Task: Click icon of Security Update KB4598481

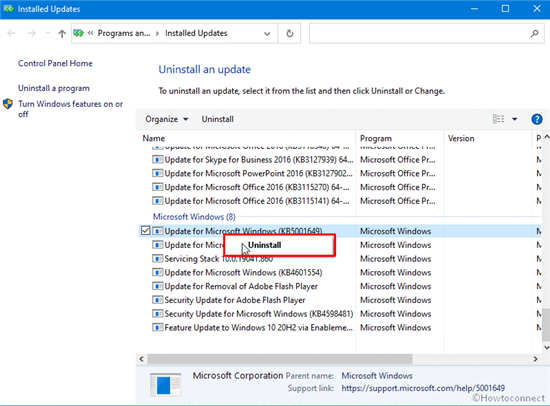Action: (157, 314)
